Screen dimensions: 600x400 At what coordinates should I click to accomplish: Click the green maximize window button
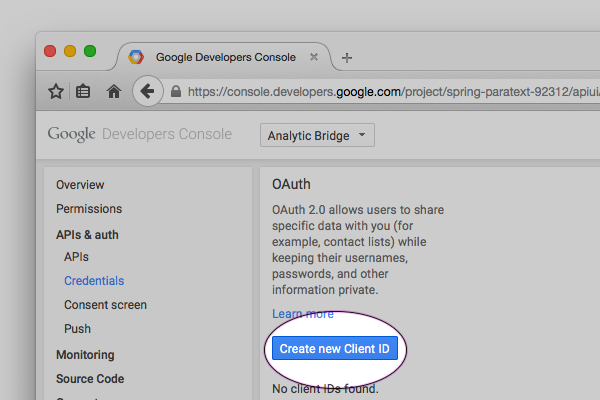pyautogui.click(x=90, y=51)
